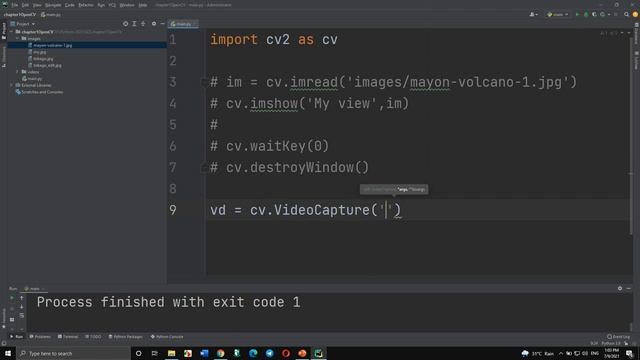Viewport: 640px width, 360px height.
Task: Open the Navigate menu
Action: coord(53,5)
